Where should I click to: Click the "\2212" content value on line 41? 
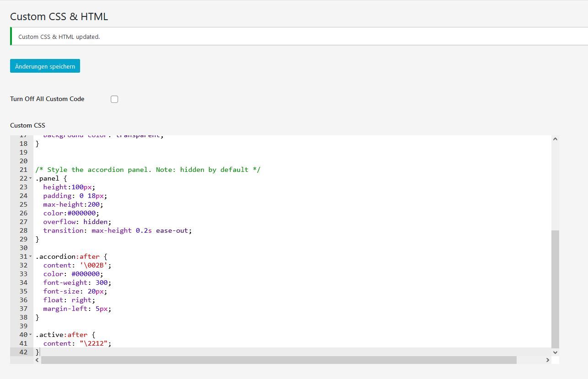tap(94, 343)
